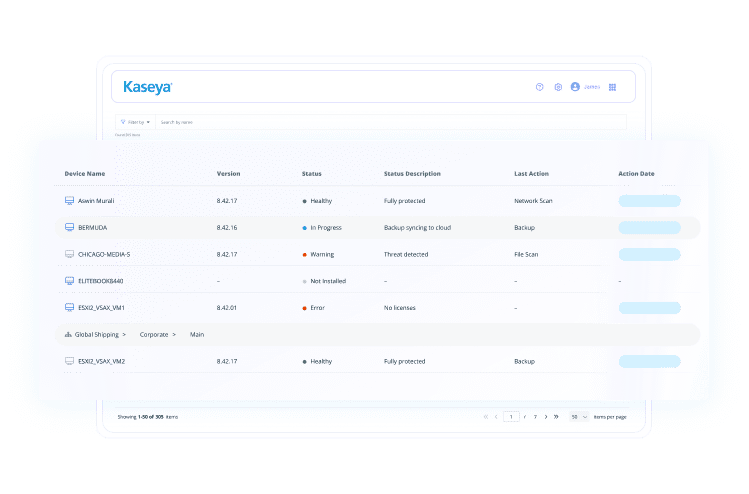Sort by the Device Name column header
The height and width of the screenshot is (494, 749).
pos(85,174)
